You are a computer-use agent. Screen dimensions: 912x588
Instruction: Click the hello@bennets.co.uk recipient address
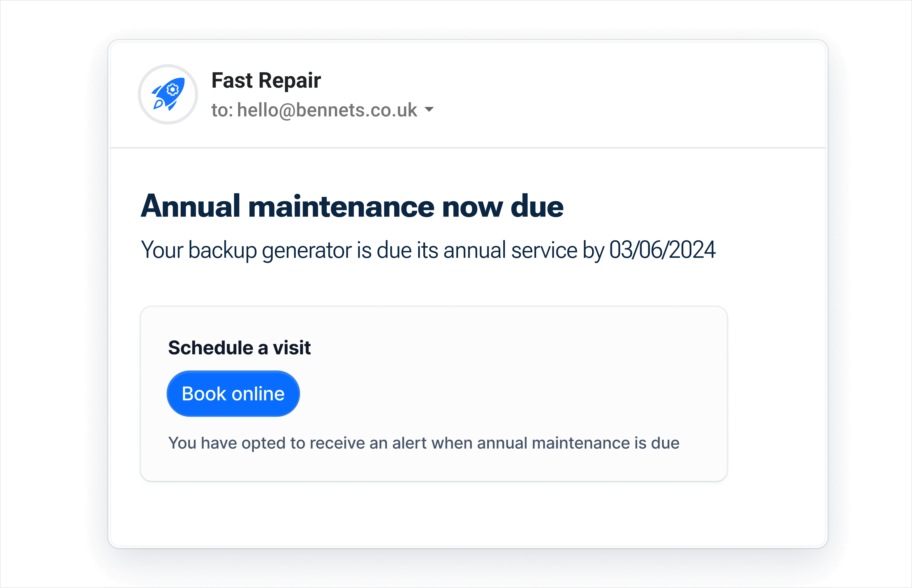tap(327, 110)
